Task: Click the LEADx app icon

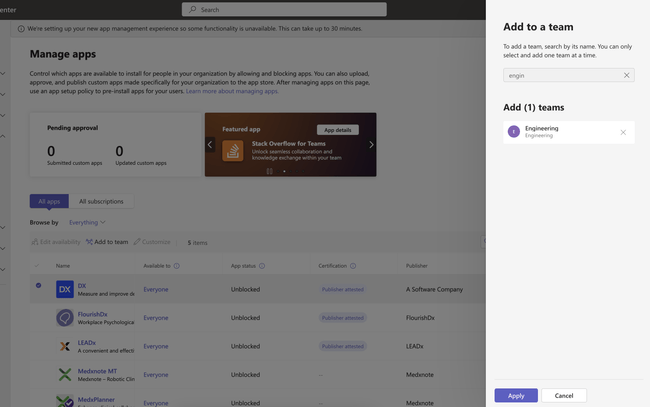Action: [x=65, y=346]
